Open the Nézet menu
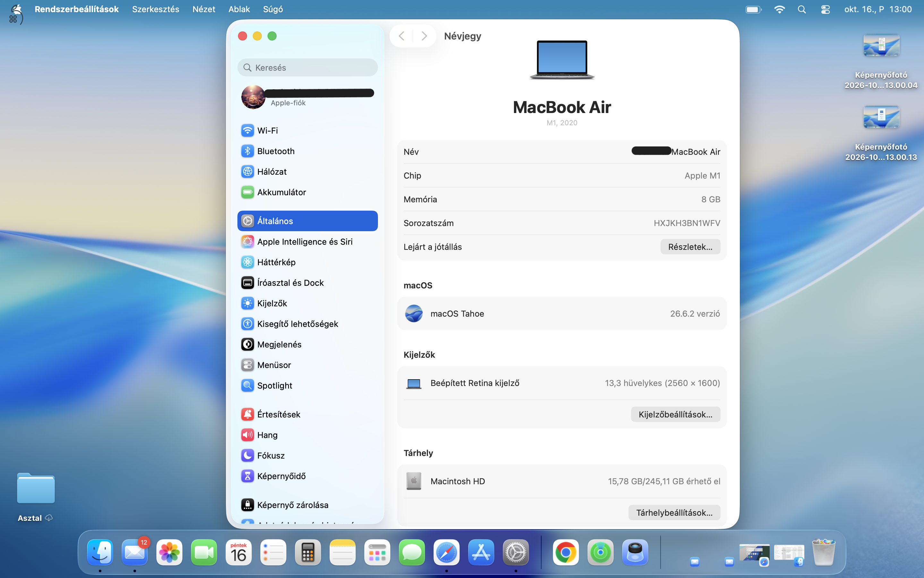The width and height of the screenshot is (924, 578). click(203, 9)
